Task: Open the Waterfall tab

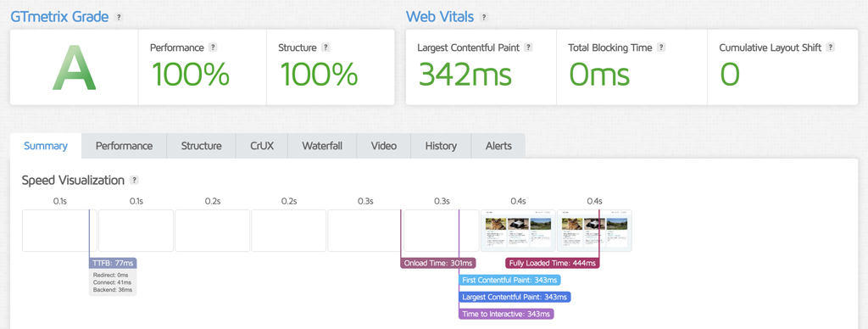Action: (322, 146)
